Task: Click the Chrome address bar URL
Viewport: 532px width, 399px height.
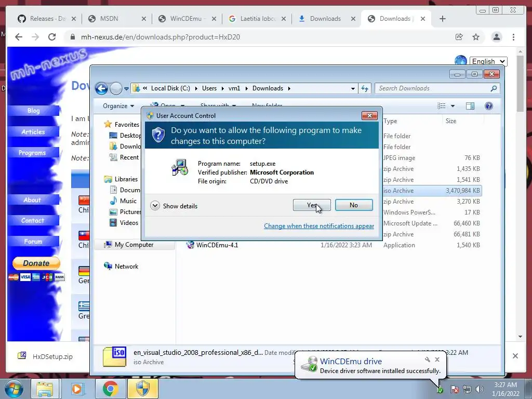Action: click(x=160, y=37)
